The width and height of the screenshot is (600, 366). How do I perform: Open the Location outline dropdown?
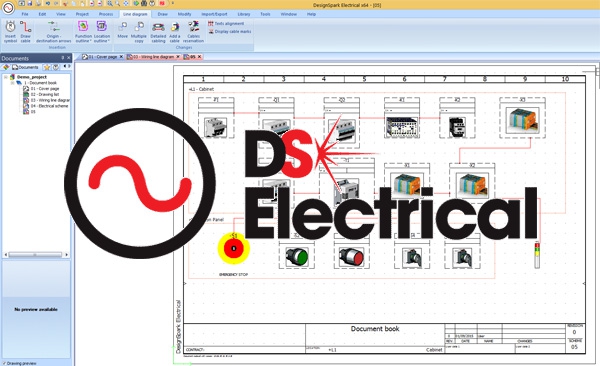pos(102,32)
